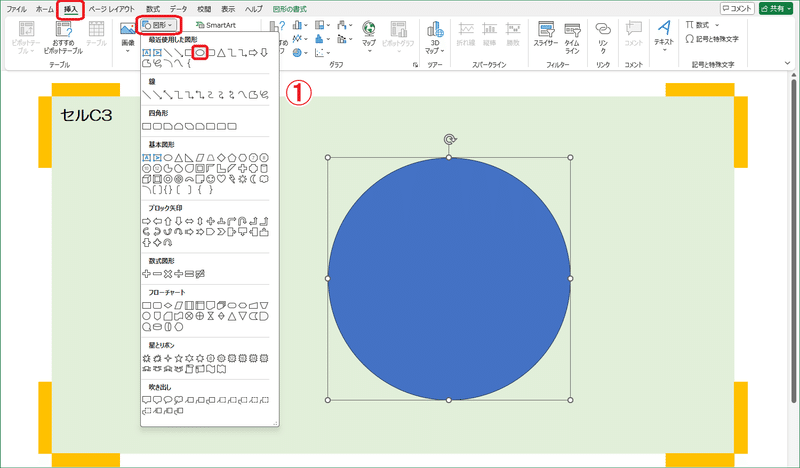Image resolution: width=800 pixels, height=468 pixels.
Task: Pick the 5-Point Star shape
Action: pos(179,358)
